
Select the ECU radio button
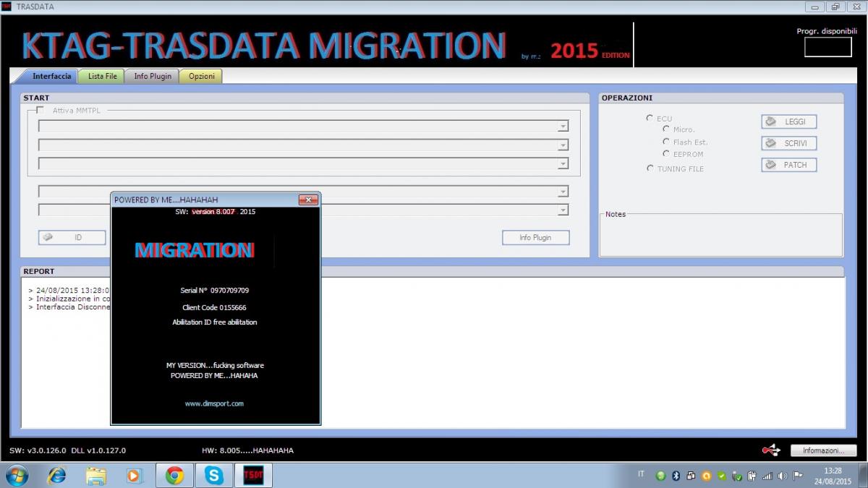650,118
